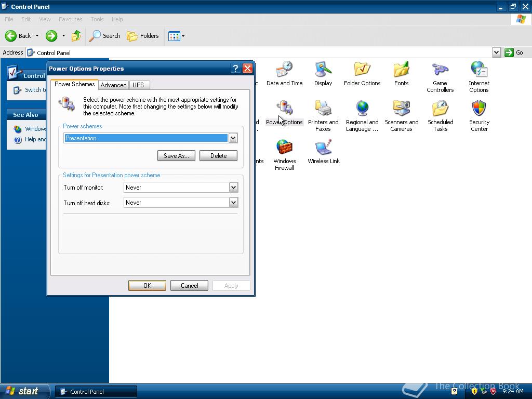Open the Turn off hard disks dropdown
Viewport: 532px width, 399px height.
233,203
